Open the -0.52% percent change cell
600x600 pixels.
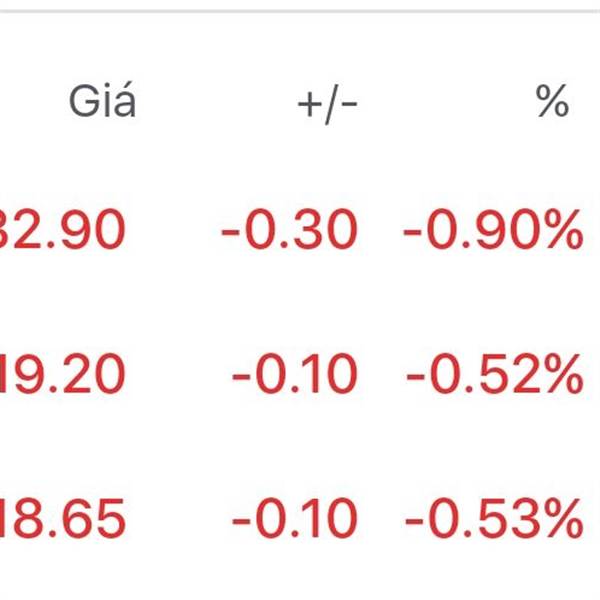(x=495, y=374)
